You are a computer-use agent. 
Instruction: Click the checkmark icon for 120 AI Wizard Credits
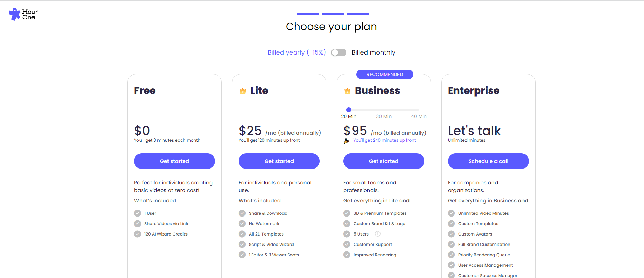coord(137,234)
